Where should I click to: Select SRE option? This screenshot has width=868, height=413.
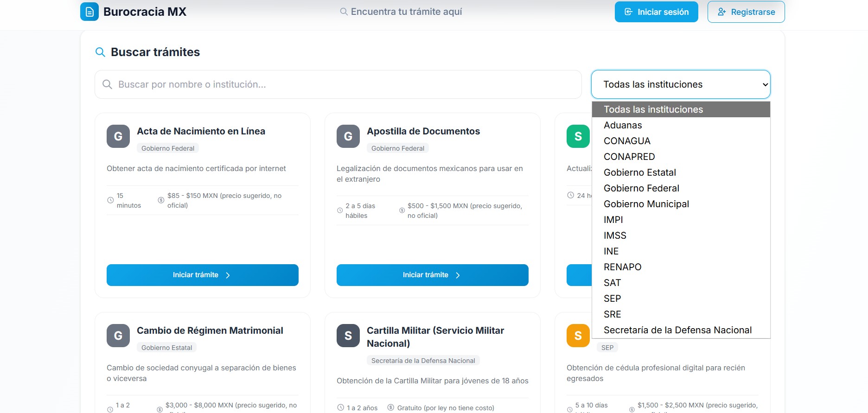coord(681,314)
